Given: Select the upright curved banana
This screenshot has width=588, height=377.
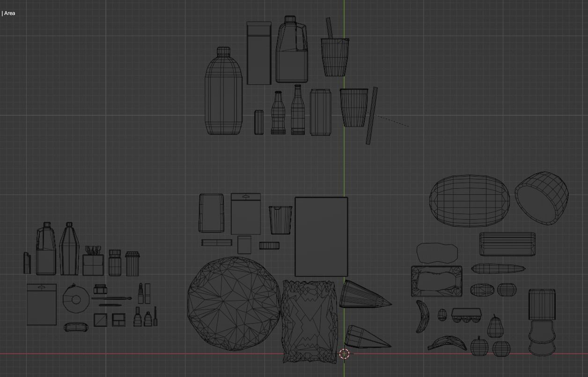Looking at the screenshot, I should 423,317.
